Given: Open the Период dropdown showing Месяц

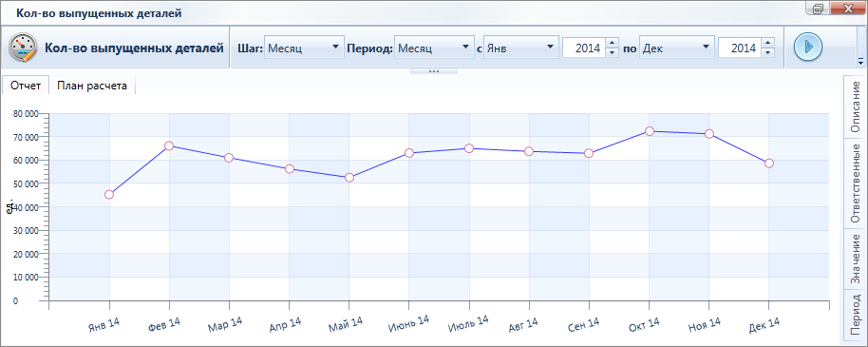Looking at the screenshot, I should point(434,48).
